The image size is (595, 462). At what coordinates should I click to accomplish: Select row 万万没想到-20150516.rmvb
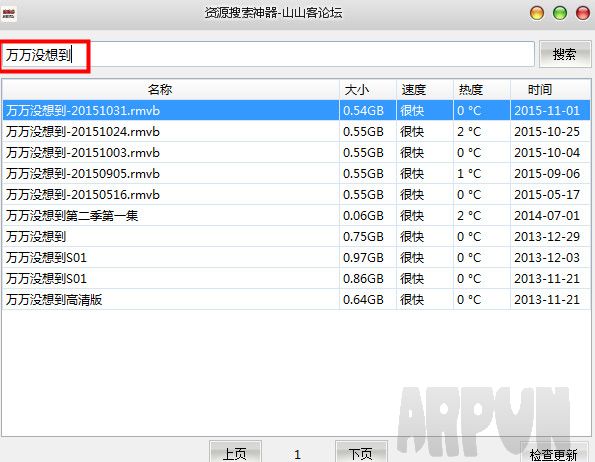[x=296, y=195]
